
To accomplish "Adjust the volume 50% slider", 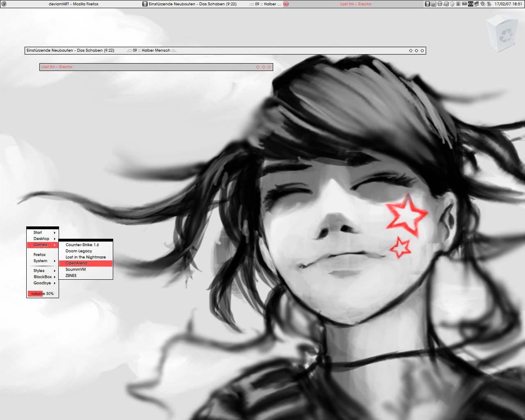I will click(x=43, y=294).
